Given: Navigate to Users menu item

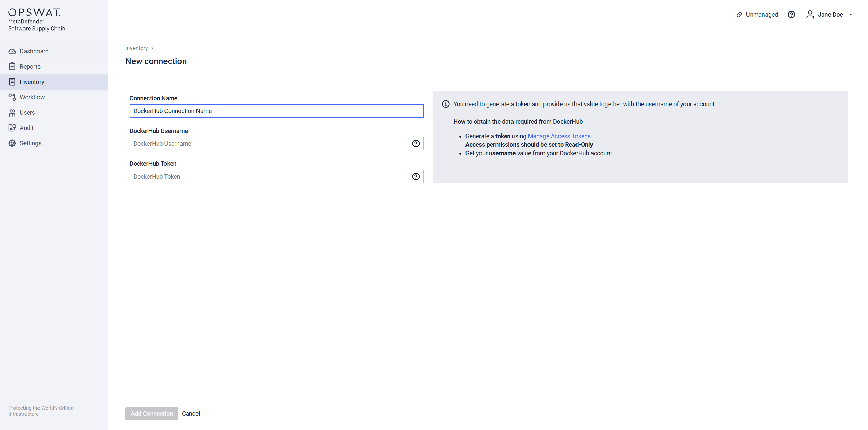Looking at the screenshot, I should pyautogui.click(x=54, y=113).
